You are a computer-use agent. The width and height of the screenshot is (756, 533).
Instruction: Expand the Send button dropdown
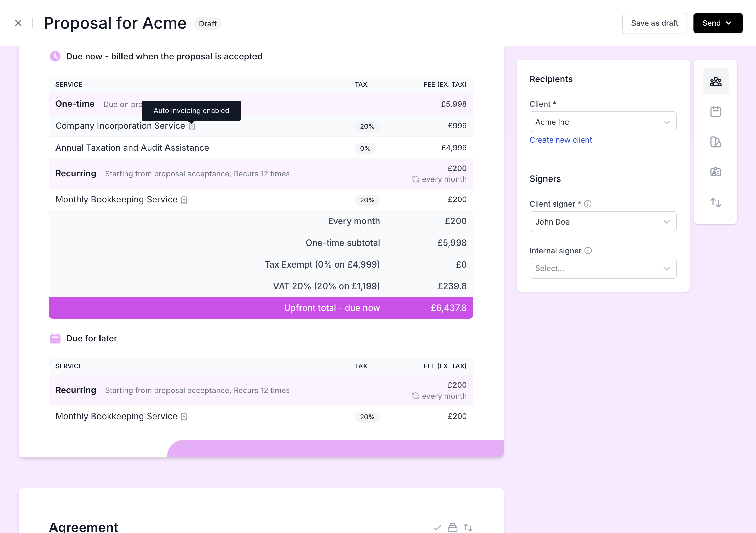[x=718, y=23]
